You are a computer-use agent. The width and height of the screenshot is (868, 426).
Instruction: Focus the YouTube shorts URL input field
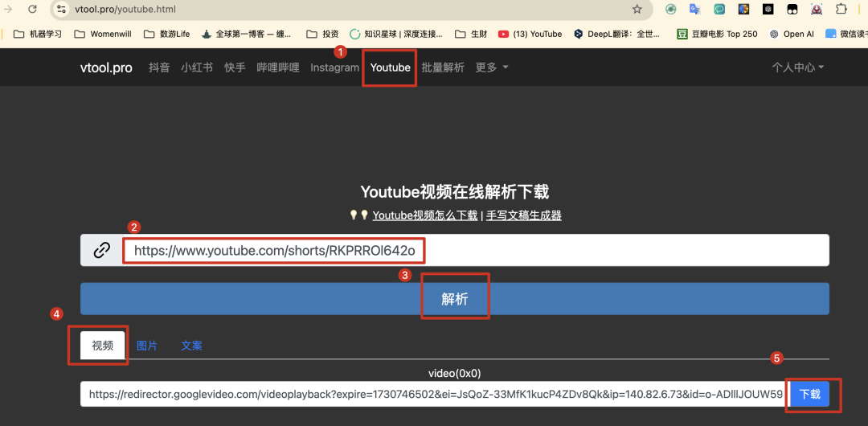coord(476,251)
